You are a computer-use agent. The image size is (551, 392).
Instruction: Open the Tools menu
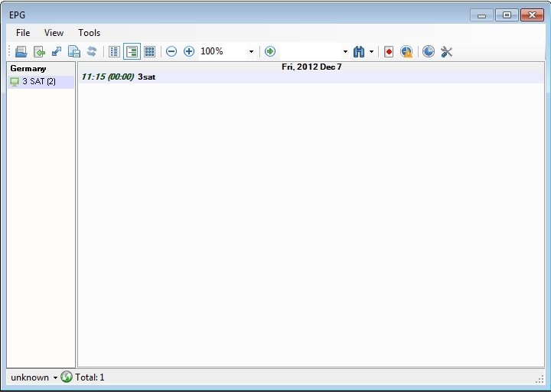point(90,33)
